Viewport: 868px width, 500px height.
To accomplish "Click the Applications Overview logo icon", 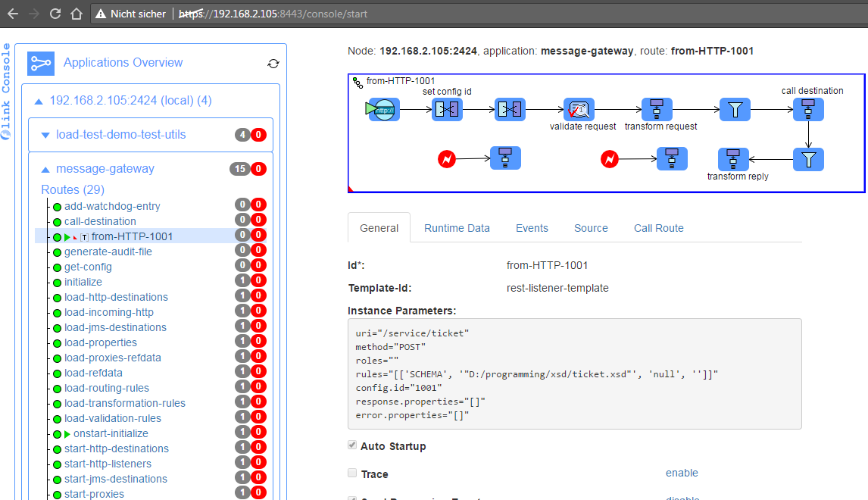I will coord(41,64).
